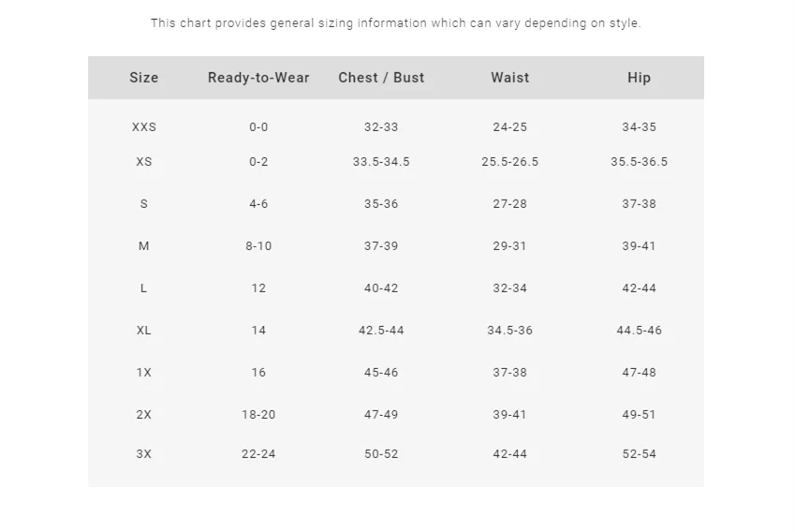Click the 52-54 hip measurement

tap(639, 454)
